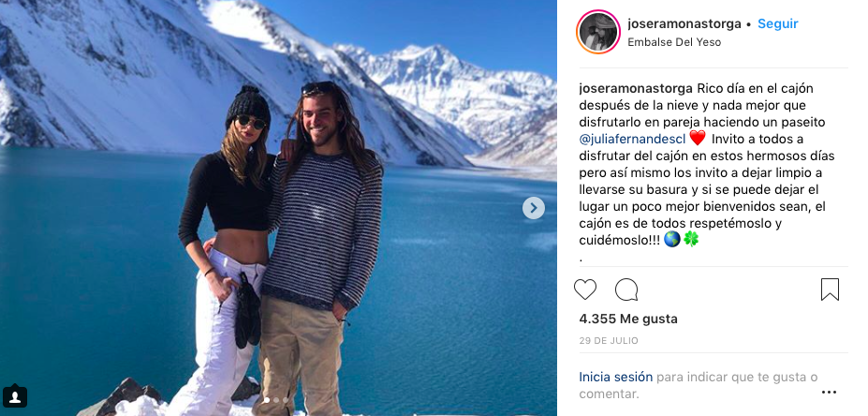Viewport: 868px width, 416px height.
Task: Open the caption author name joseramonastorga
Action: click(636, 89)
